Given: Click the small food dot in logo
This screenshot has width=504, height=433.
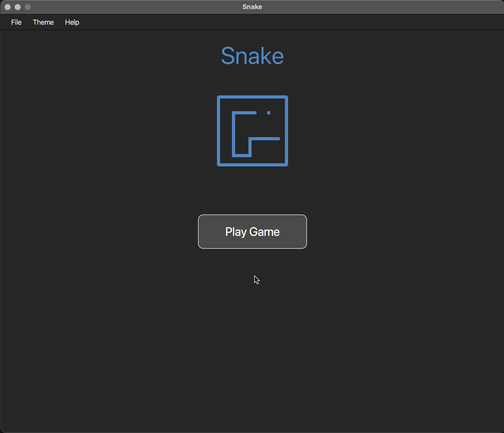Looking at the screenshot, I should click(x=269, y=113).
